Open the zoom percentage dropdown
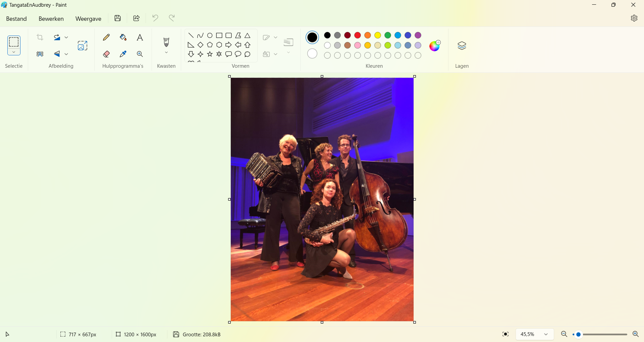Viewport: 644px width, 342px height. coord(535,334)
